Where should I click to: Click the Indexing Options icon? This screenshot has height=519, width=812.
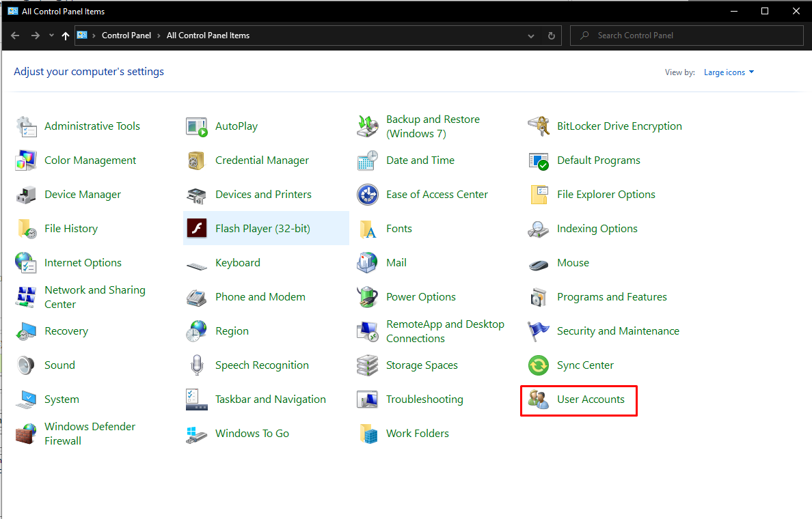point(539,229)
